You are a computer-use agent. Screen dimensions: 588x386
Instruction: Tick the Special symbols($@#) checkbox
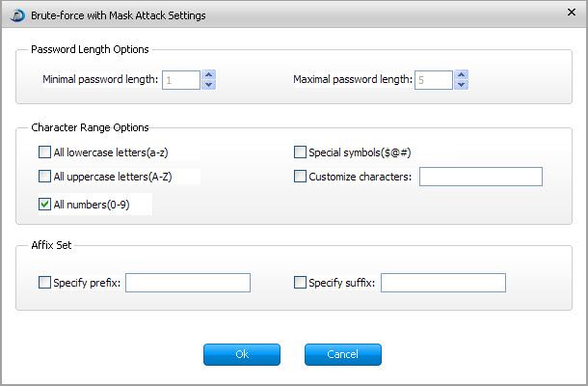point(300,152)
